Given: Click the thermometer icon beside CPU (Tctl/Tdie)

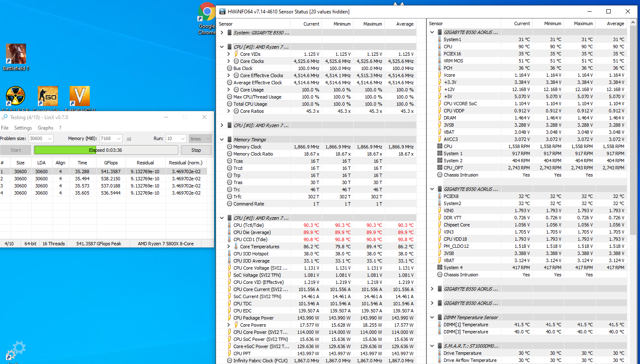Looking at the screenshot, I should [229, 225].
